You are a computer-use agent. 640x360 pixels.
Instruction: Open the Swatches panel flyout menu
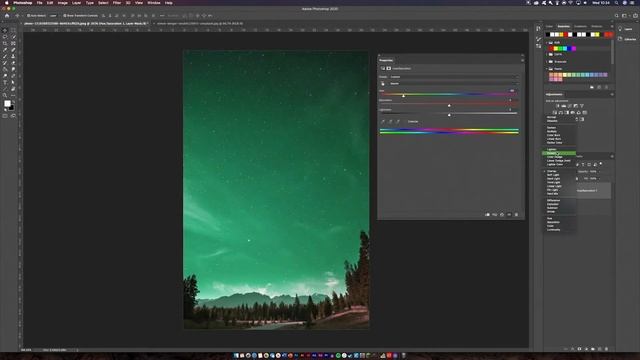(x=611, y=27)
